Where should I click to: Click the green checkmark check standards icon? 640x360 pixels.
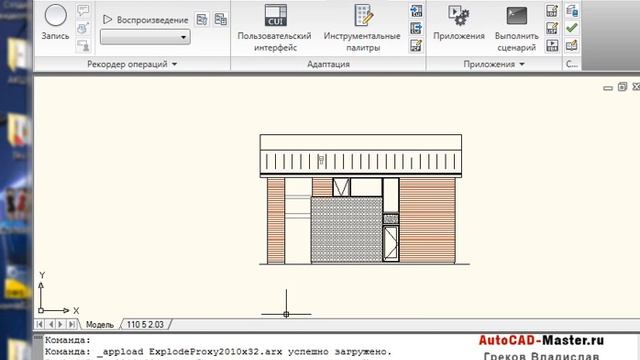coord(572,28)
